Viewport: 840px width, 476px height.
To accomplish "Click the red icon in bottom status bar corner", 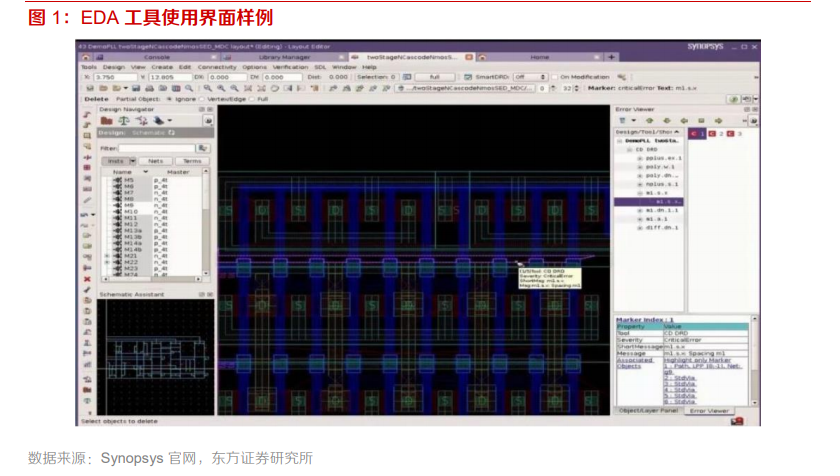I will coord(737,421).
